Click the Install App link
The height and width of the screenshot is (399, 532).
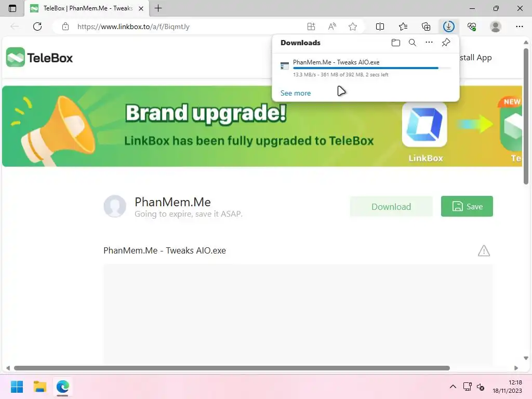(476, 57)
